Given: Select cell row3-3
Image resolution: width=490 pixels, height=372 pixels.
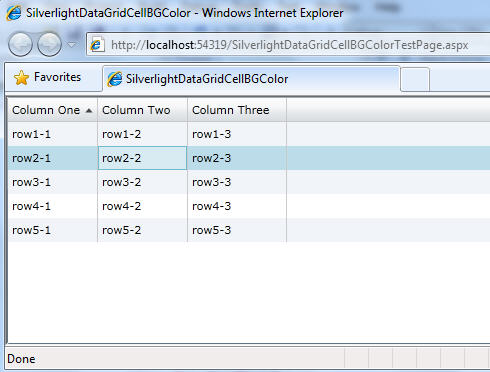Looking at the screenshot, I should point(237,182).
